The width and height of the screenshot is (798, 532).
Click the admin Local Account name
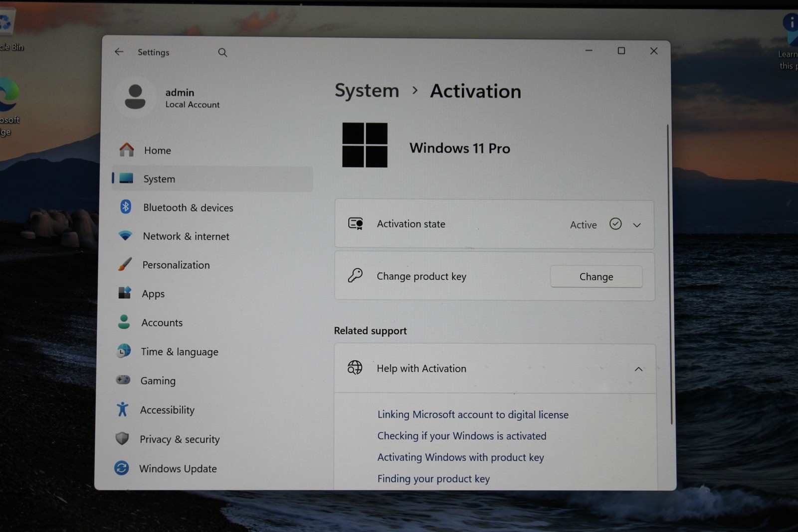click(192, 98)
